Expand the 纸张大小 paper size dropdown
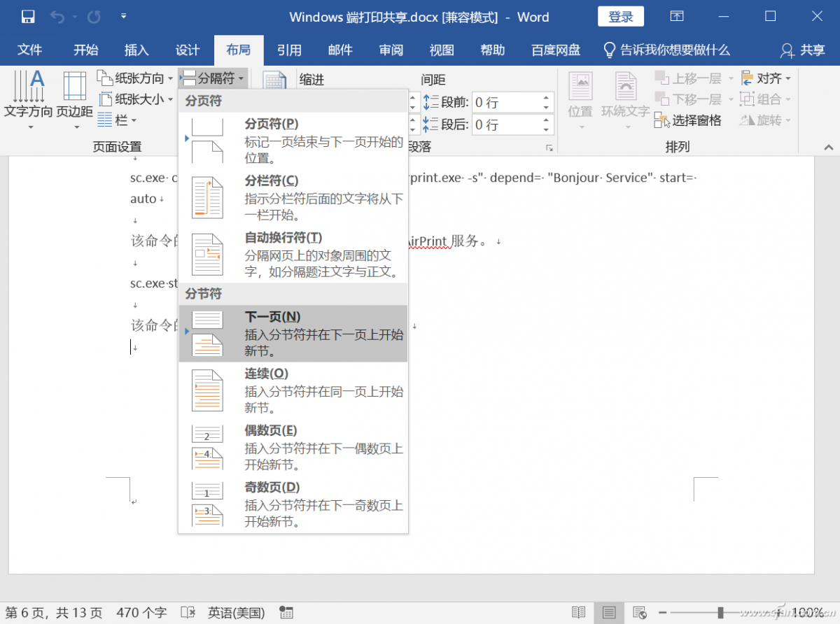The height and width of the screenshot is (624, 840). pos(135,99)
